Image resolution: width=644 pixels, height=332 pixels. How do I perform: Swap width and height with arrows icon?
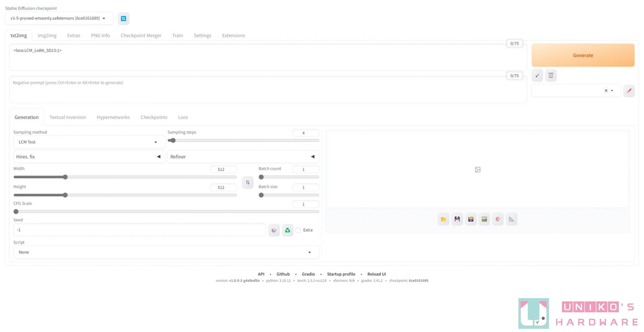[x=248, y=182]
